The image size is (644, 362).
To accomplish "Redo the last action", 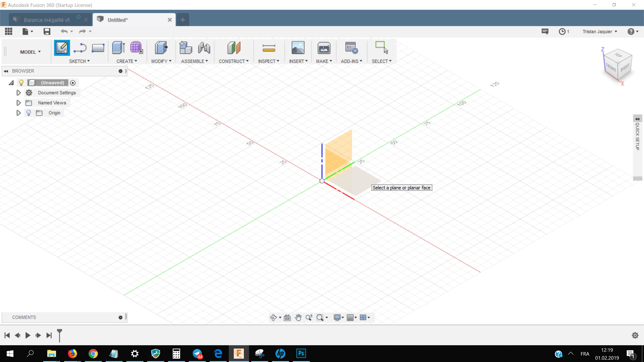I will [x=82, y=32].
